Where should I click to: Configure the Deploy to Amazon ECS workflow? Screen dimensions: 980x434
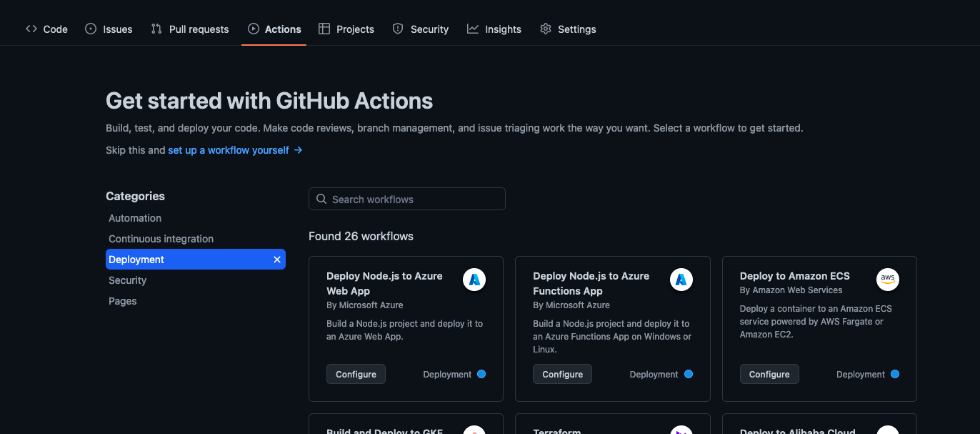(769, 373)
